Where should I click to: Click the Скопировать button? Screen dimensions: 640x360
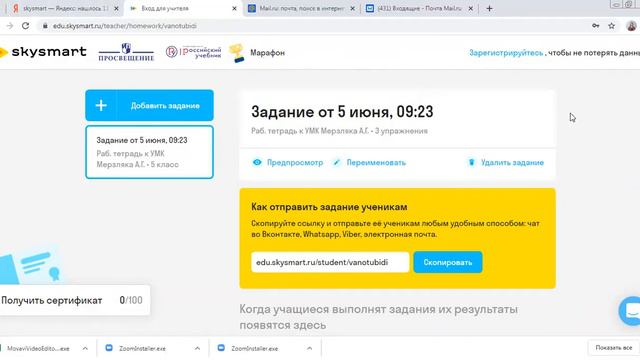(x=448, y=262)
